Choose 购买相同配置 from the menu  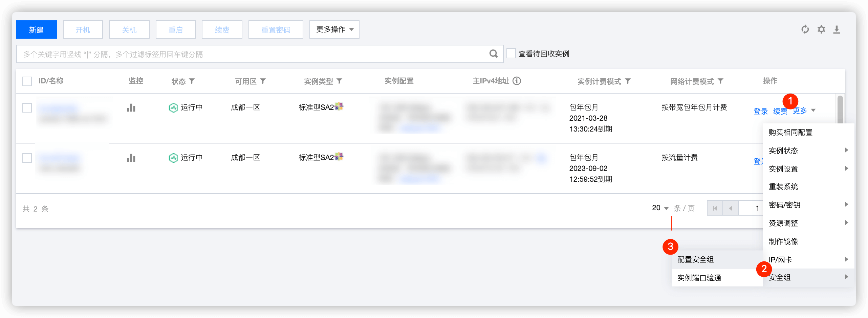808,132
